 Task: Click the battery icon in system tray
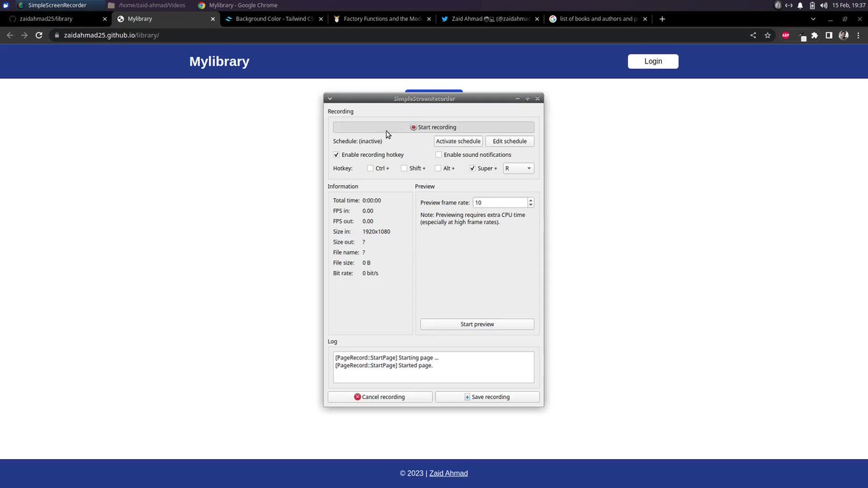pos(812,5)
